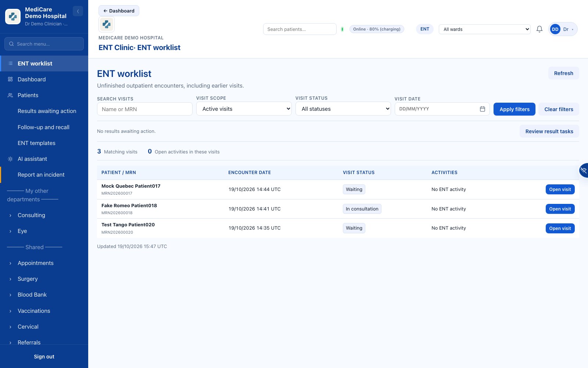Open notifications bell
Viewport: 588px width, 368px height.
pos(539,29)
